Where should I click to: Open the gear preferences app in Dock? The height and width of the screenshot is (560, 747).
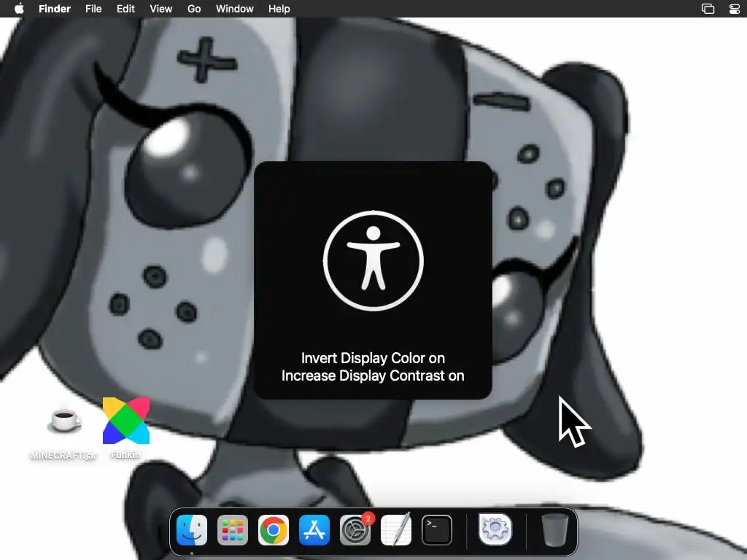pyautogui.click(x=495, y=530)
